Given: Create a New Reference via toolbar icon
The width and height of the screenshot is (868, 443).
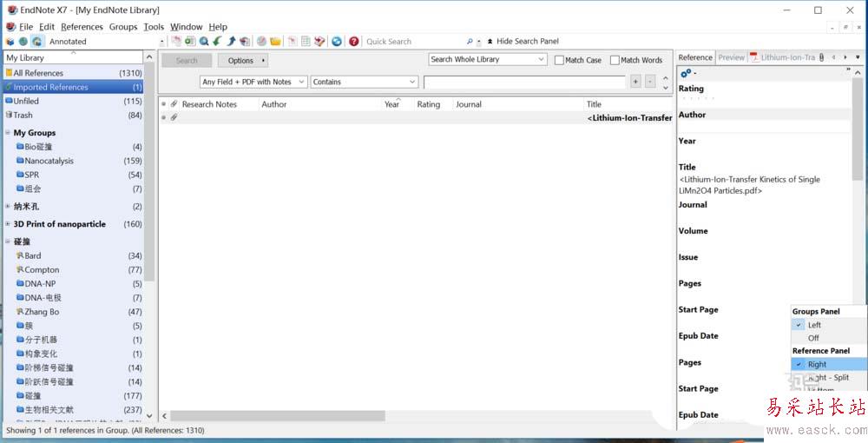Looking at the screenshot, I should [190, 42].
